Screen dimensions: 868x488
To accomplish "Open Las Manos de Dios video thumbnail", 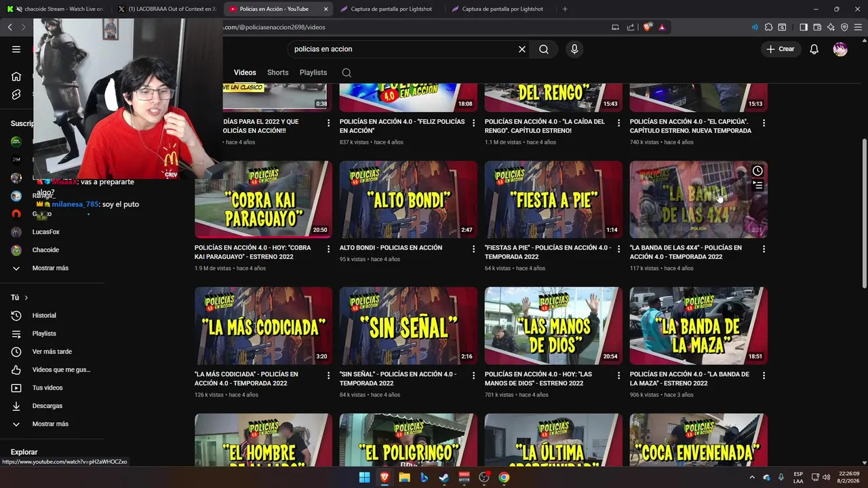I will [553, 326].
